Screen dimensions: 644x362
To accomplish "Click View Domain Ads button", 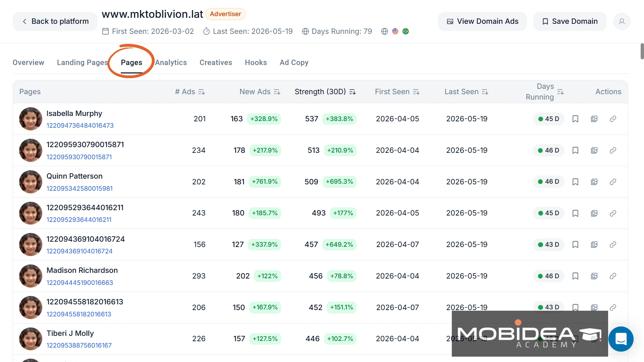I will pyautogui.click(x=482, y=21).
